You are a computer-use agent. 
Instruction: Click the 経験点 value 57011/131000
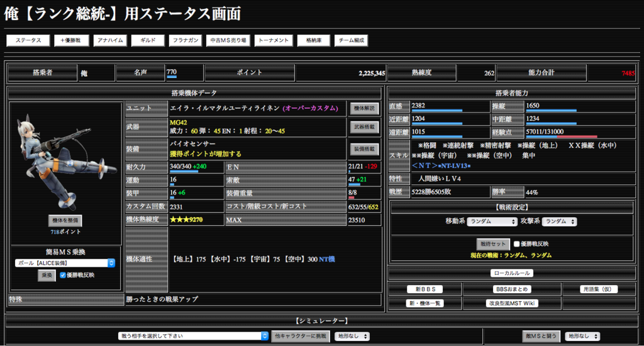tap(545, 132)
